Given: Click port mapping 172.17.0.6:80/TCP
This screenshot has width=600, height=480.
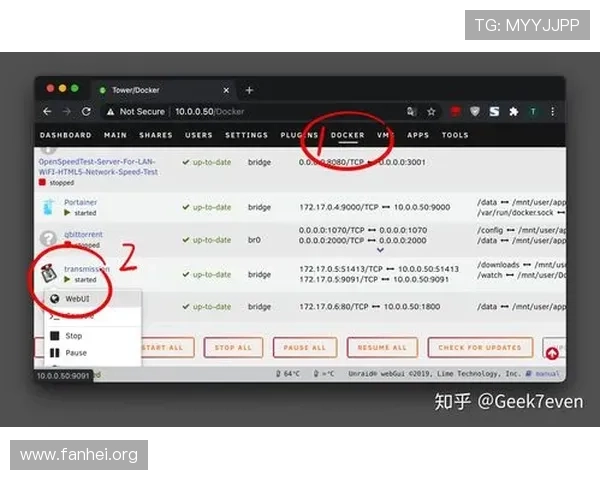Looking at the screenshot, I should tap(334, 307).
